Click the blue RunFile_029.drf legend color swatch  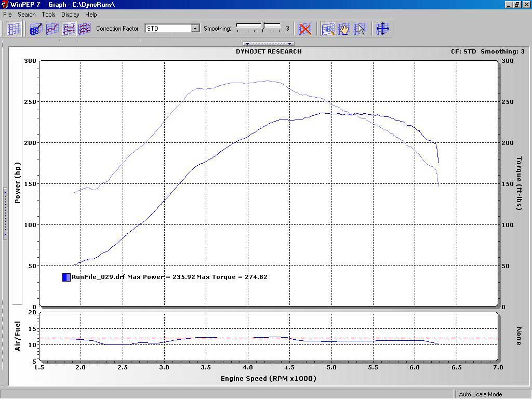click(66, 277)
